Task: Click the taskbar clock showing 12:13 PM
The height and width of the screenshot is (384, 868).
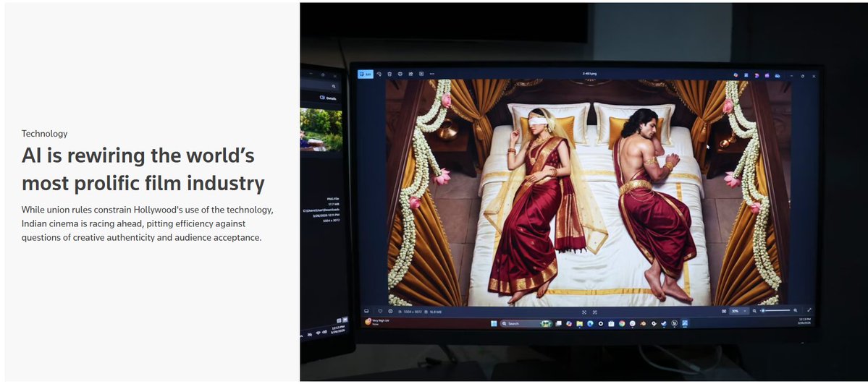Action: [x=805, y=322]
